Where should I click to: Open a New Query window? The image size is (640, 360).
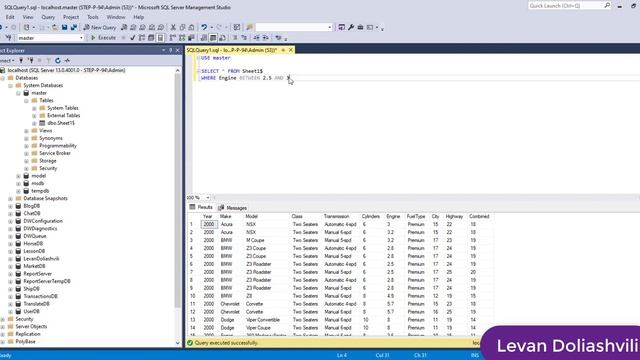[x=100, y=27]
